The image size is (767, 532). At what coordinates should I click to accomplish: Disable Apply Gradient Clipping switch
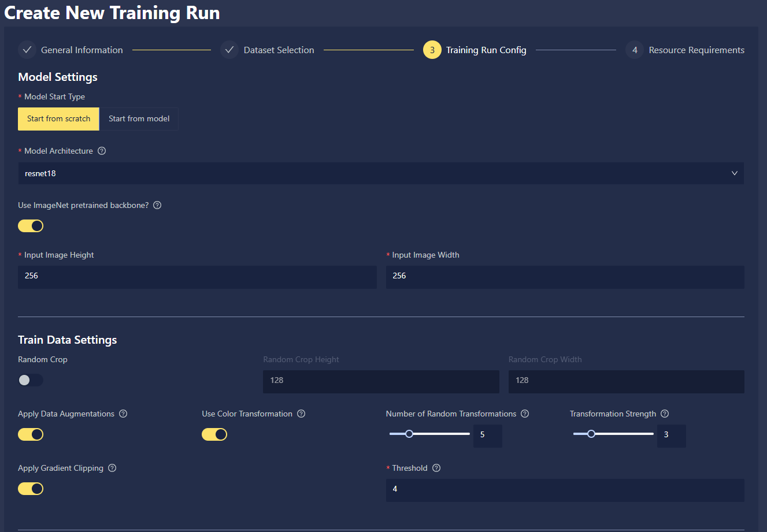(x=31, y=489)
